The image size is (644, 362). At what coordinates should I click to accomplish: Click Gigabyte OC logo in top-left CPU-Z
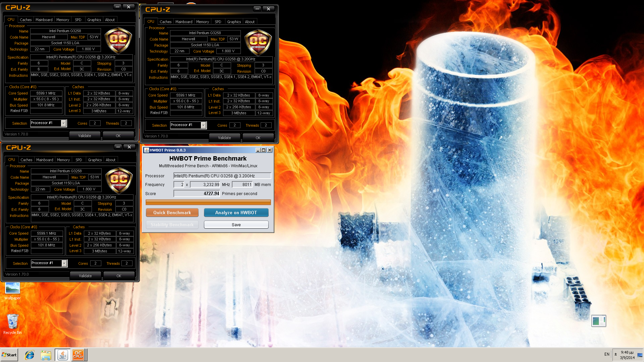click(x=118, y=41)
